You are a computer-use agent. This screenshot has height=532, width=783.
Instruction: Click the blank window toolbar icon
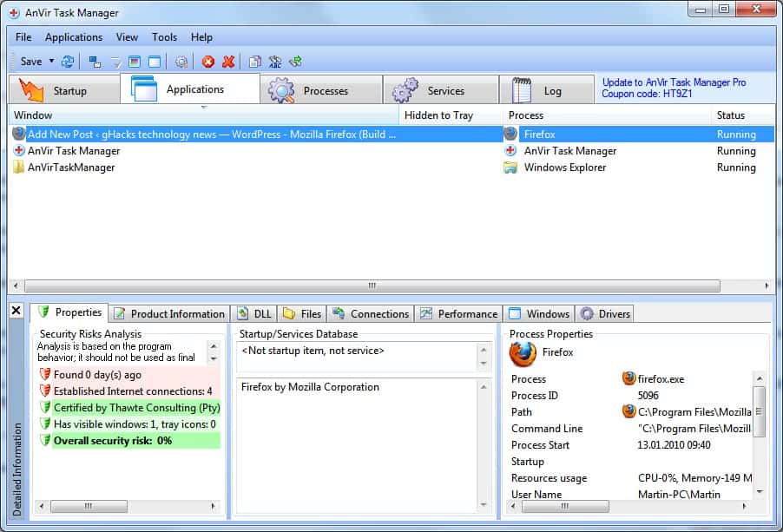(x=155, y=62)
